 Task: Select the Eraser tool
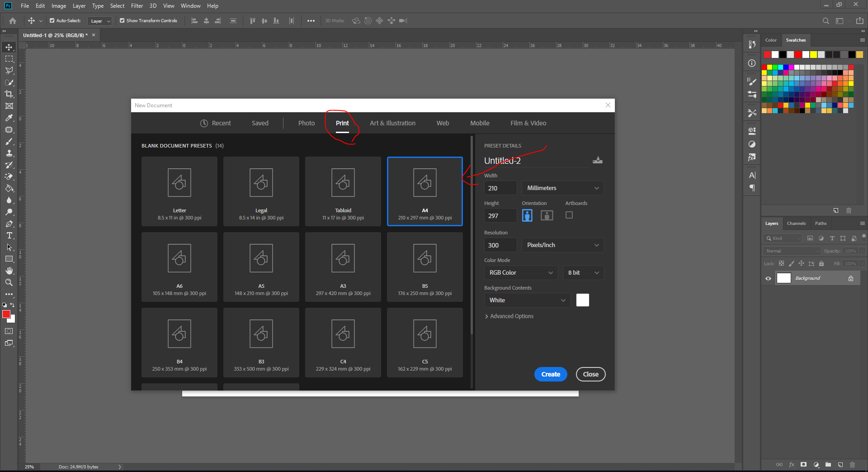coord(9,176)
